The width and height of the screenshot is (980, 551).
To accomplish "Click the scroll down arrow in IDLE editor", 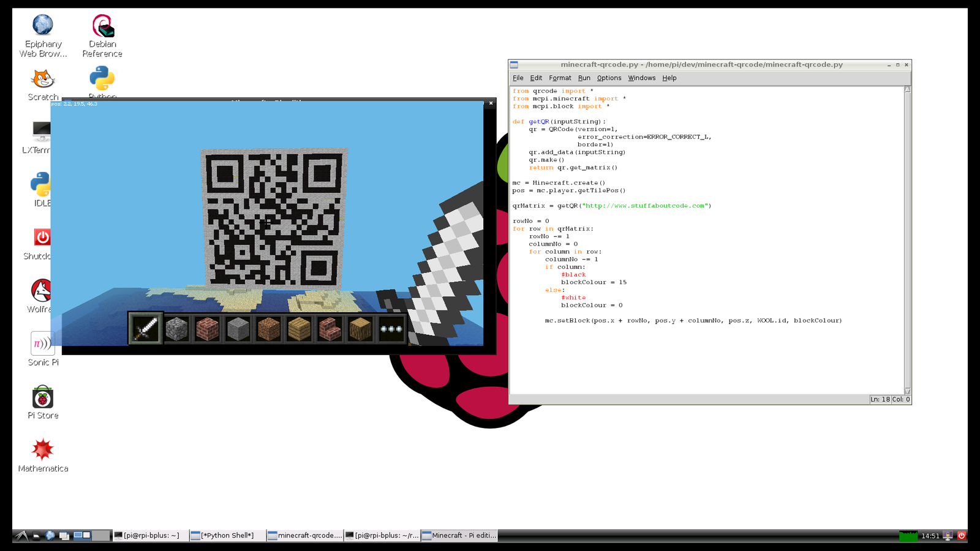I will click(908, 391).
